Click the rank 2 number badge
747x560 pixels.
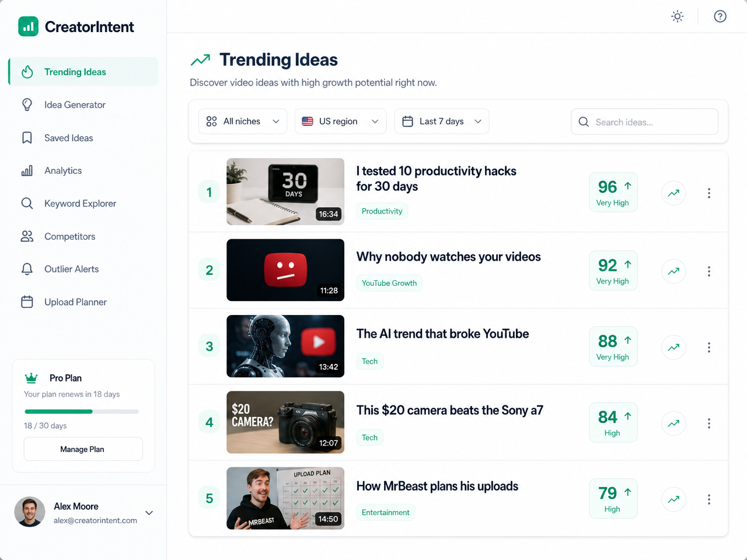point(210,270)
